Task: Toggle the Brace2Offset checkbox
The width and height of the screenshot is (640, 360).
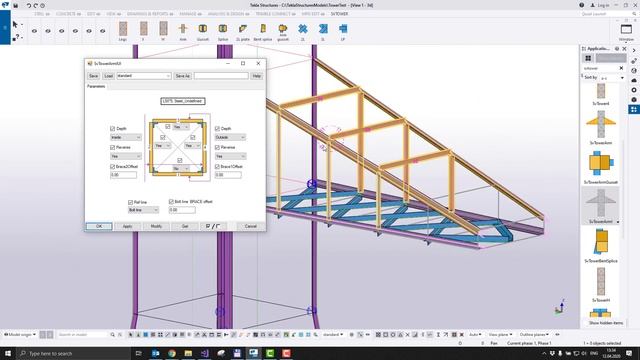Action: [112, 167]
